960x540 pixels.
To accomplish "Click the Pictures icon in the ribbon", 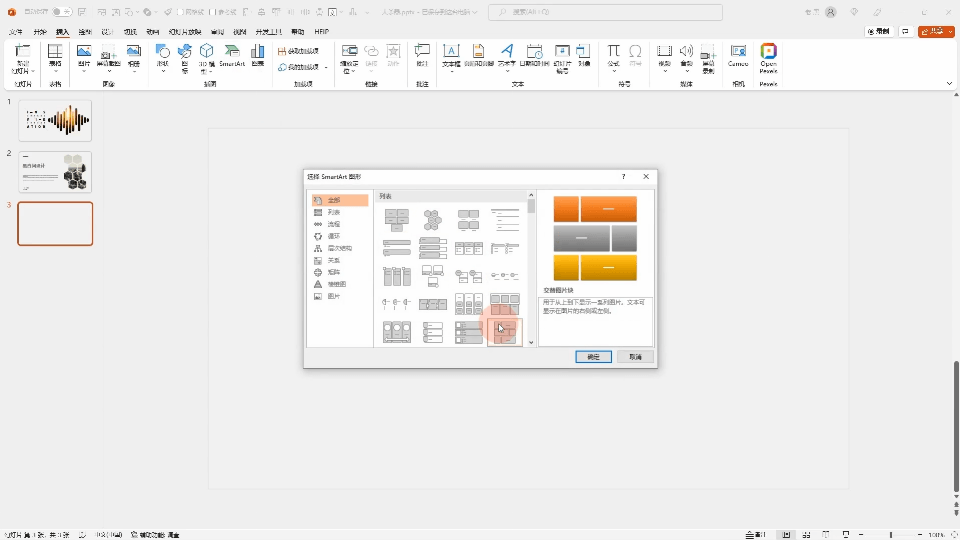I will (x=84, y=51).
